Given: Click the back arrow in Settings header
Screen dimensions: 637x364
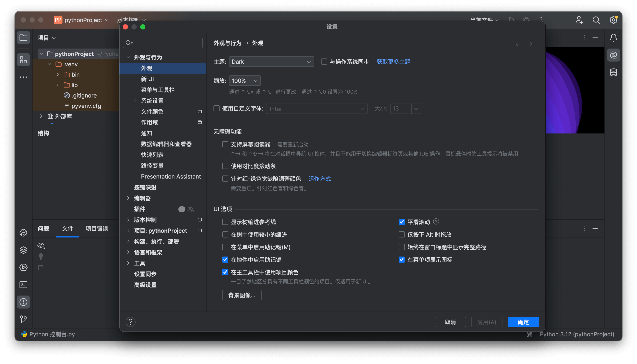Looking at the screenshot, I should pos(518,44).
